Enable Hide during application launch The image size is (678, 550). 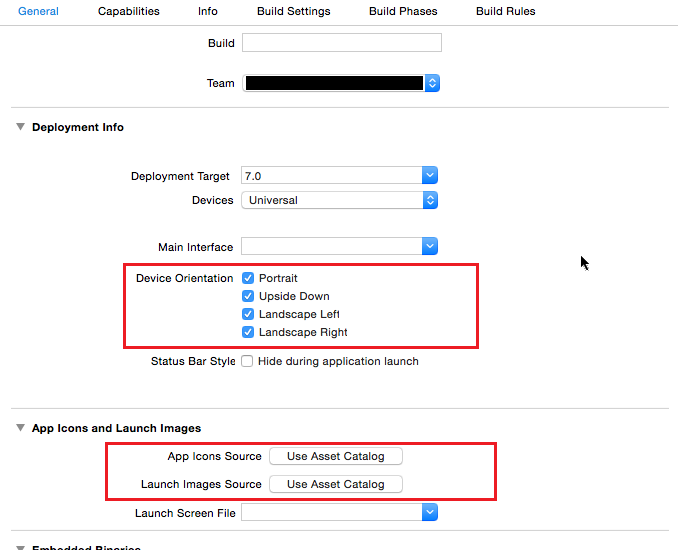[247, 361]
